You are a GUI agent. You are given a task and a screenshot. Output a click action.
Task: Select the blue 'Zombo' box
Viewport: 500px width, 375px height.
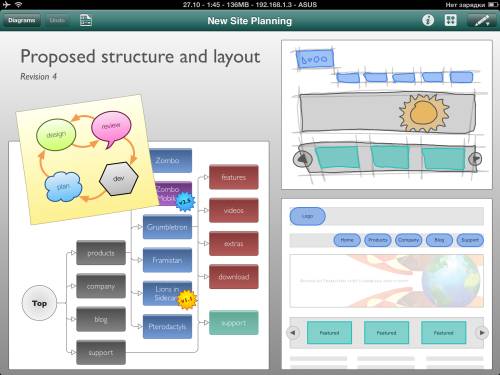click(x=170, y=160)
